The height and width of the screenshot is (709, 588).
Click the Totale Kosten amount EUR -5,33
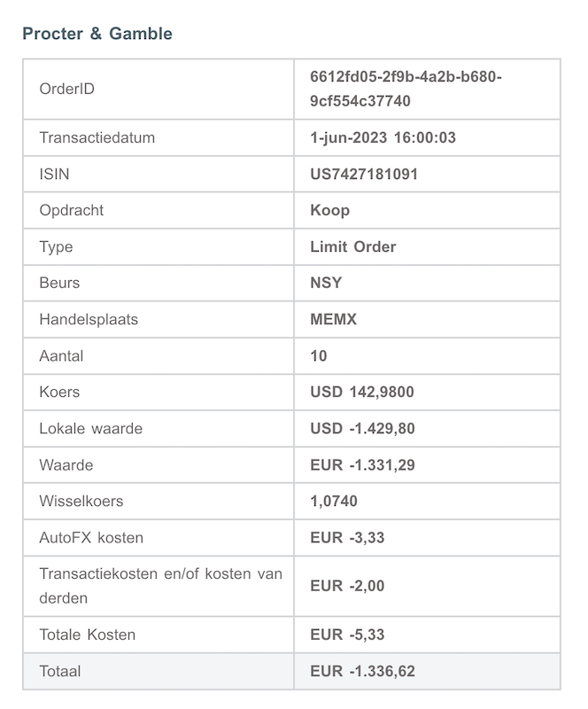pyautogui.click(x=347, y=635)
